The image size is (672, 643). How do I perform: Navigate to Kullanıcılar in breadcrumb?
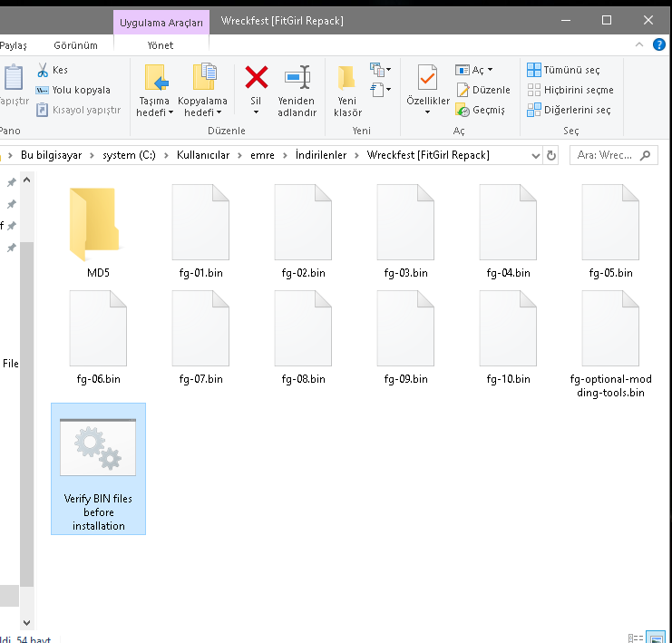point(203,155)
